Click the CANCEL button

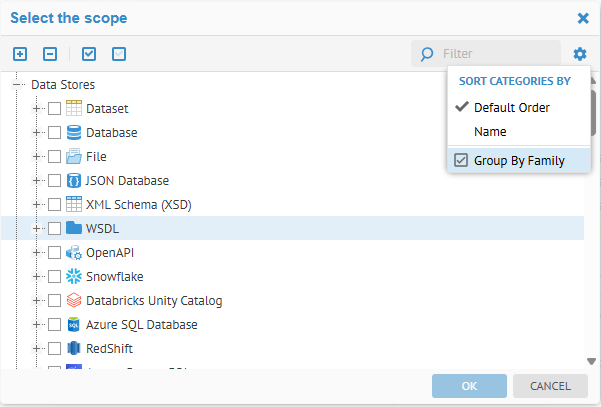click(550, 386)
